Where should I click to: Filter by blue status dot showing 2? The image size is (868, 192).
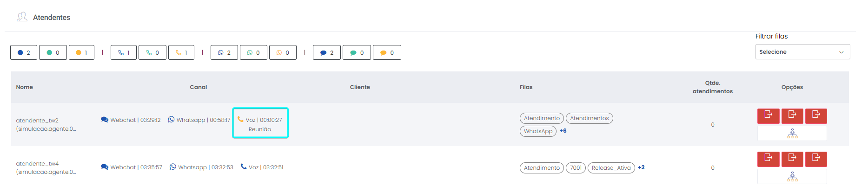(24, 52)
